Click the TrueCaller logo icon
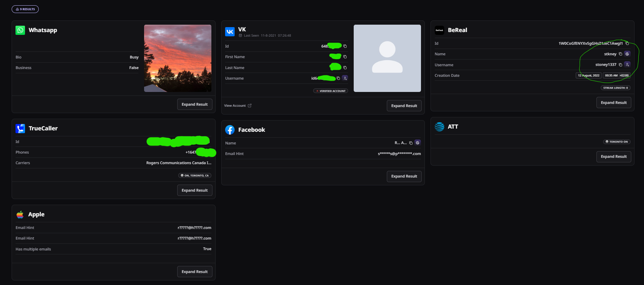The image size is (644, 285). coord(20,129)
